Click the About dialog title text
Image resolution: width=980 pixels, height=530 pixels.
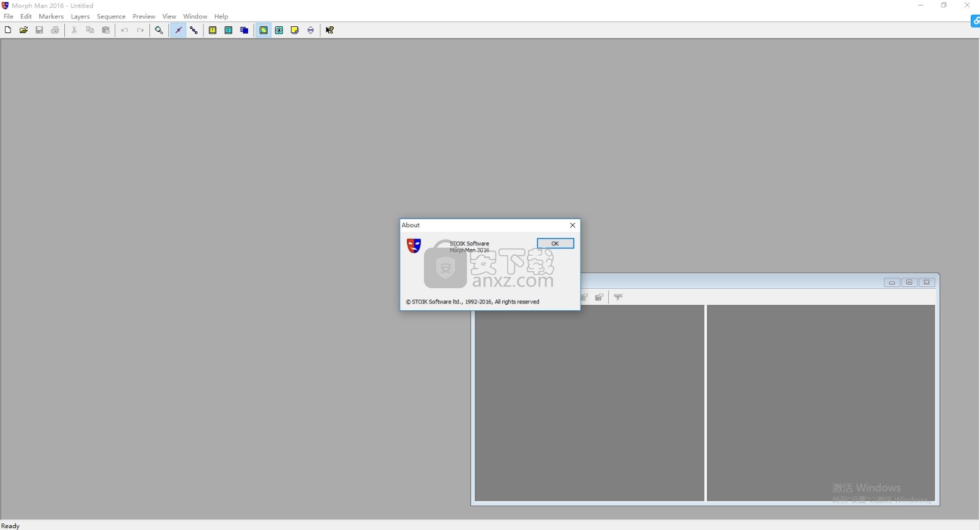click(411, 225)
